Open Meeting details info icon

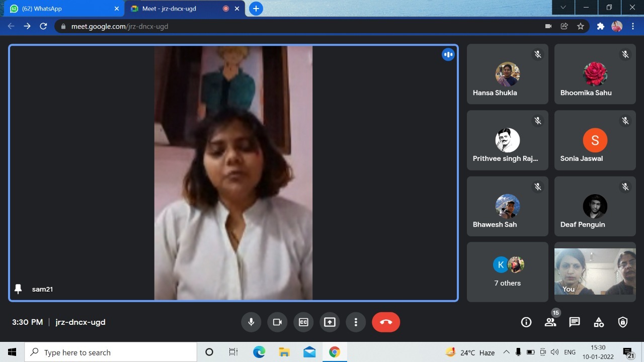[x=526, y=322]
